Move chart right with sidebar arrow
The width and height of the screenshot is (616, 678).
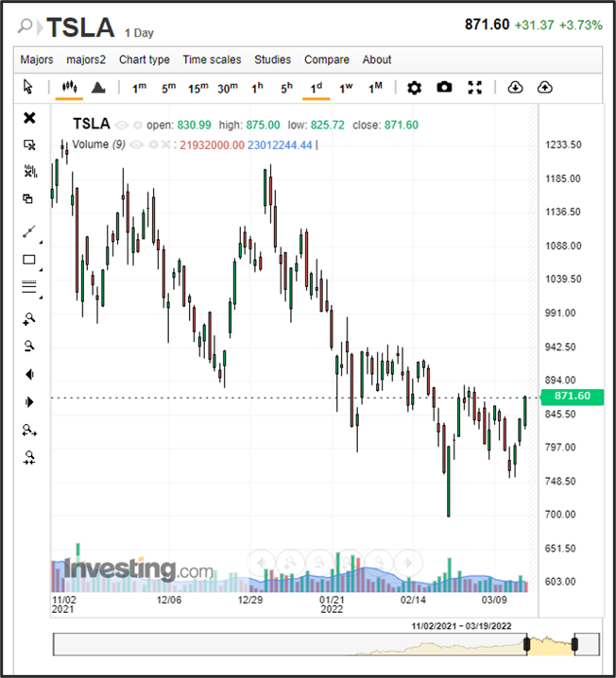click(x=29, y=402)
